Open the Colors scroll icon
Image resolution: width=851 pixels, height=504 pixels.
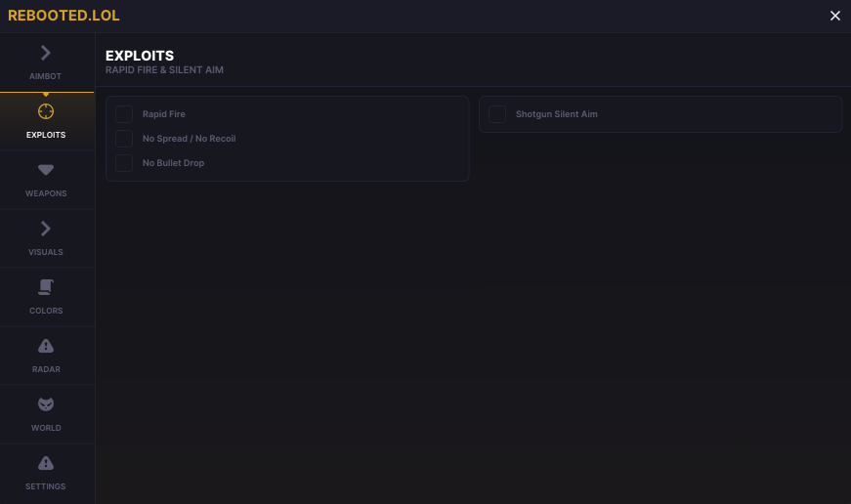46,287
